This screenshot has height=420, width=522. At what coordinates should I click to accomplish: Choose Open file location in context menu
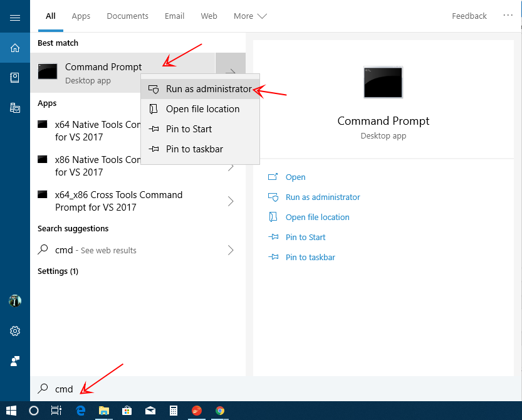click(200, 109)
